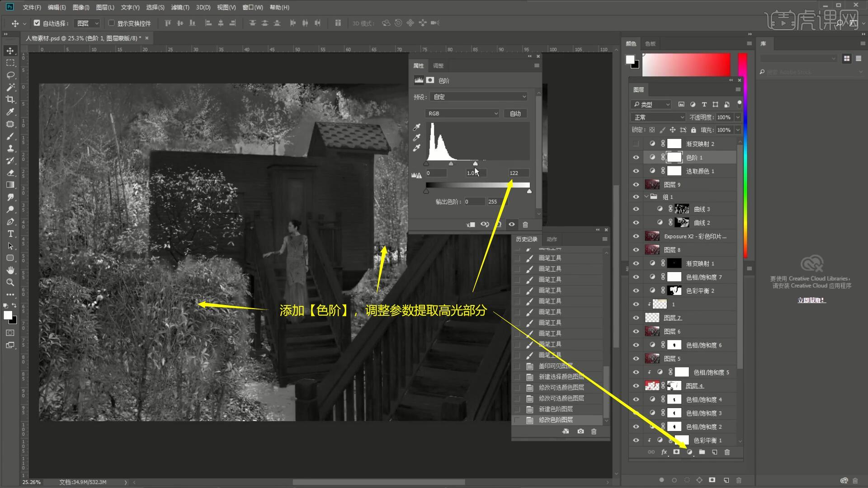This screenshot has height=488, width=868.
Task: Select the Eraser tool
Action: [10, 173]
